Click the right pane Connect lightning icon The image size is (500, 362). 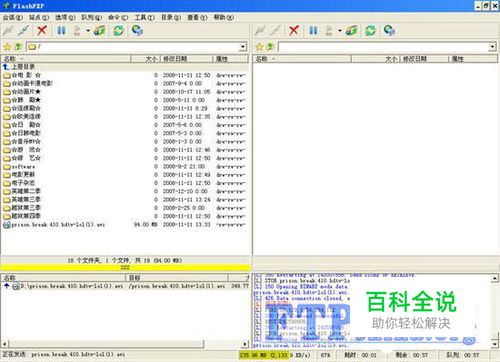coord(260,30)
